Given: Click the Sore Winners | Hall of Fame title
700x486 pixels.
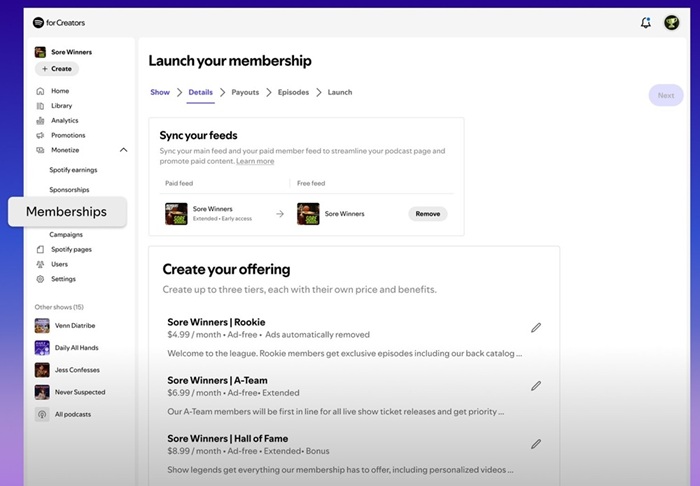Looking at the screenshot, I should 228,439.
